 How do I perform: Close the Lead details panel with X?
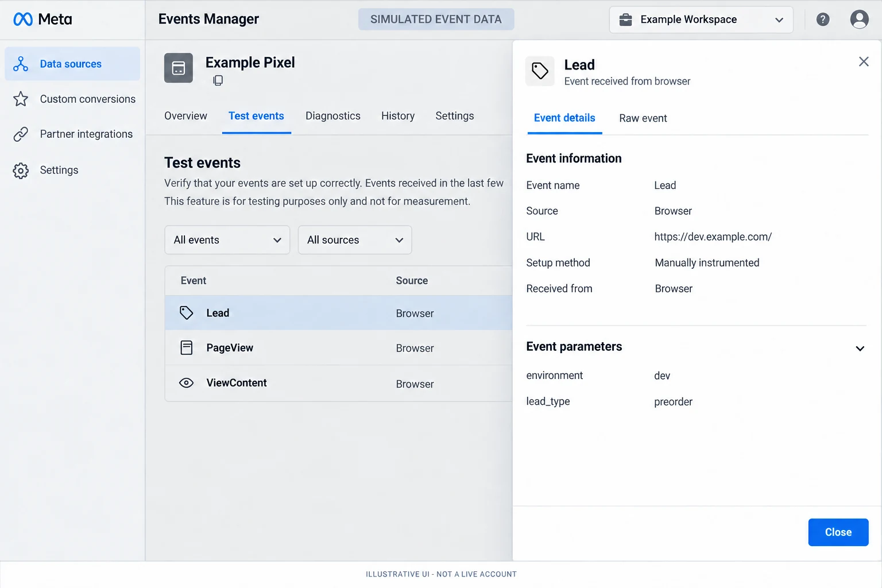pyautogui.click(x=864, y=61)
